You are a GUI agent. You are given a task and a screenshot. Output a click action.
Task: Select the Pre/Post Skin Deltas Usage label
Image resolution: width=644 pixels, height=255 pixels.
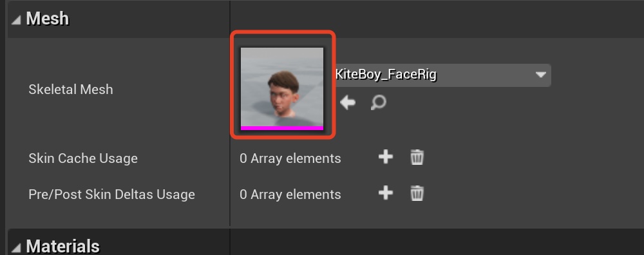point(111,194)
